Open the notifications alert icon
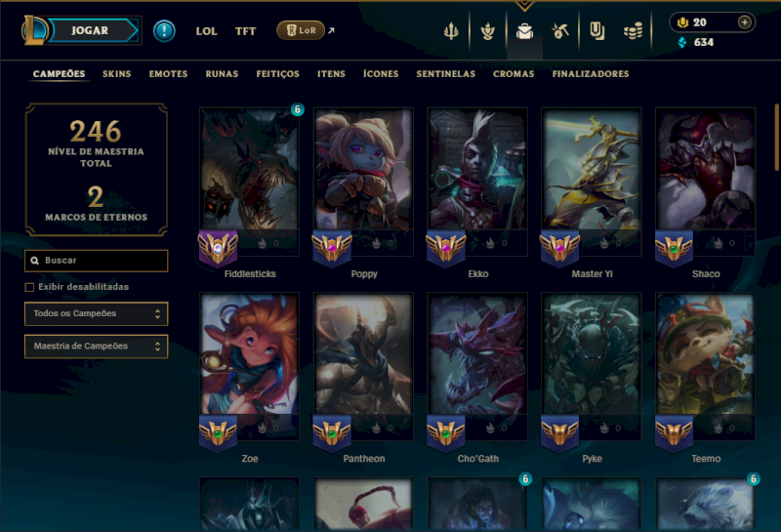 [164, 31]
